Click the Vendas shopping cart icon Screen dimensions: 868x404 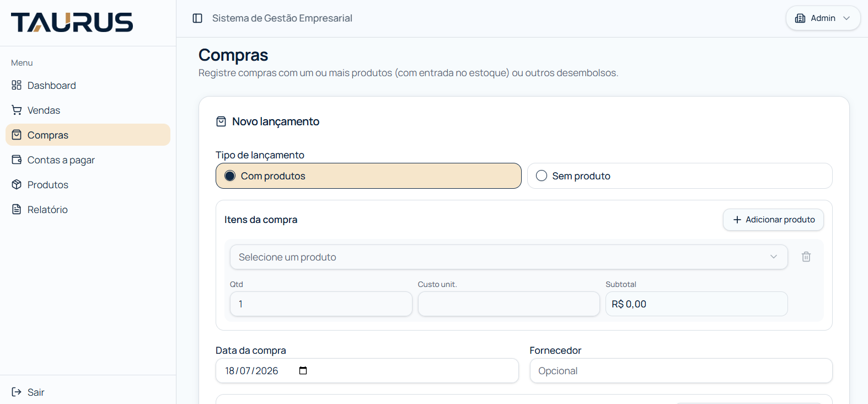(x=17, y=110)
